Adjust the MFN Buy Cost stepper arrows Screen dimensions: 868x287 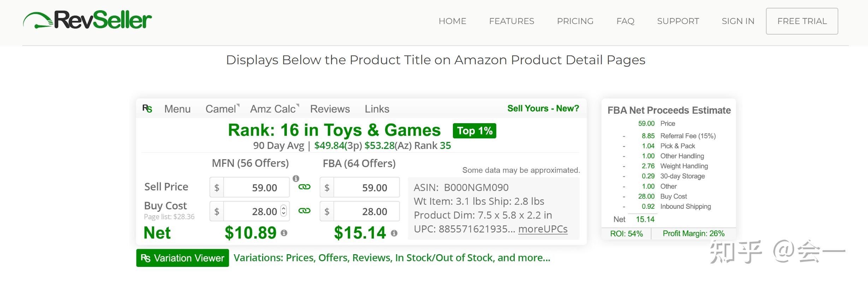pos(283,211)
